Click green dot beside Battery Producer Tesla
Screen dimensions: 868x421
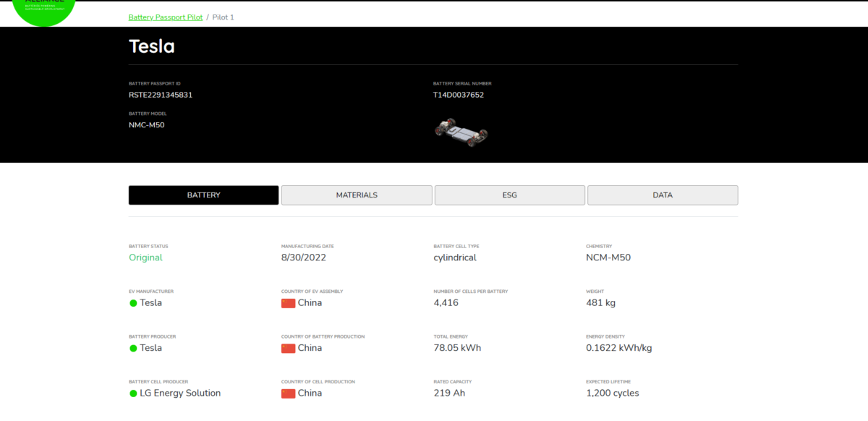coord(133,348)
